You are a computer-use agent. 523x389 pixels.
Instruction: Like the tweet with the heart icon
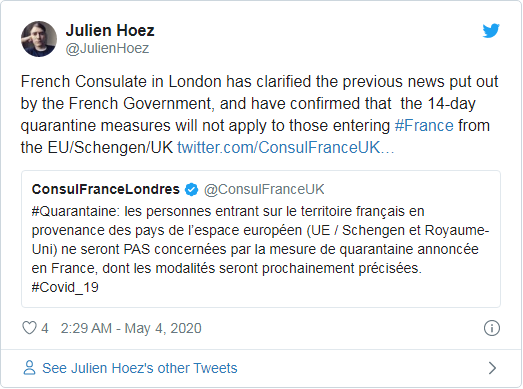click(x=29, y=328)
